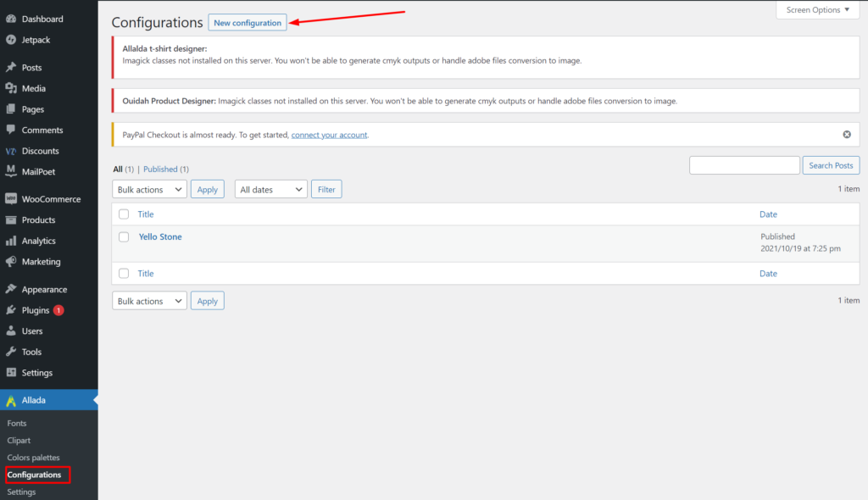The height and width of the screenshot is (500, 868).
Task: Toggle select-all checkbox in table footer
Action: click(124, 274)
